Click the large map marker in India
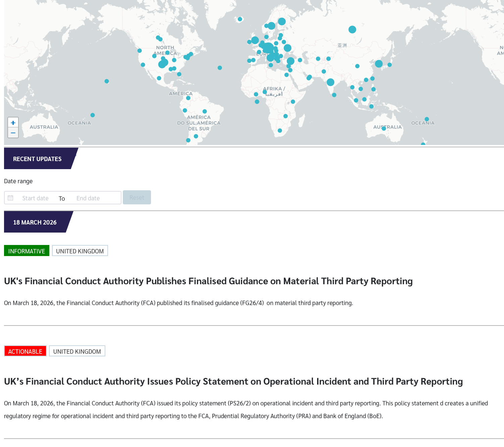Viewport: 504px width, 447px height. pos(331,82)
